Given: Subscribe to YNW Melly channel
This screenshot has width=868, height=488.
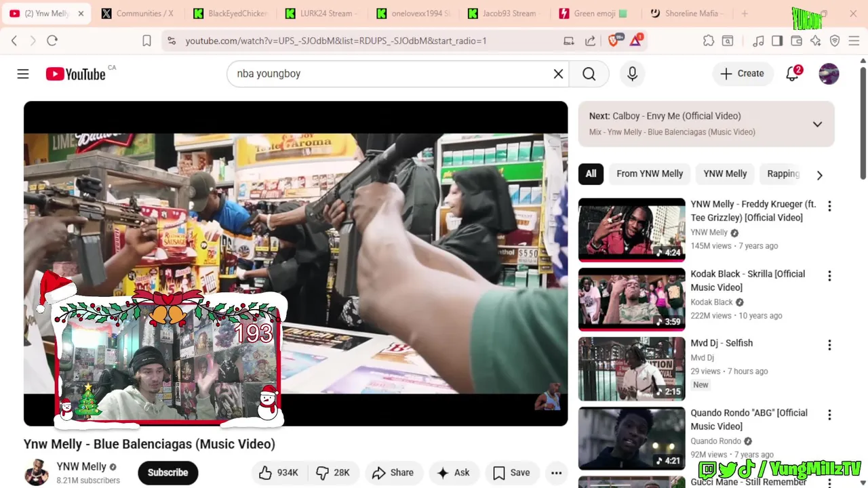Looking at the screenshot, I should click(167, 472).
